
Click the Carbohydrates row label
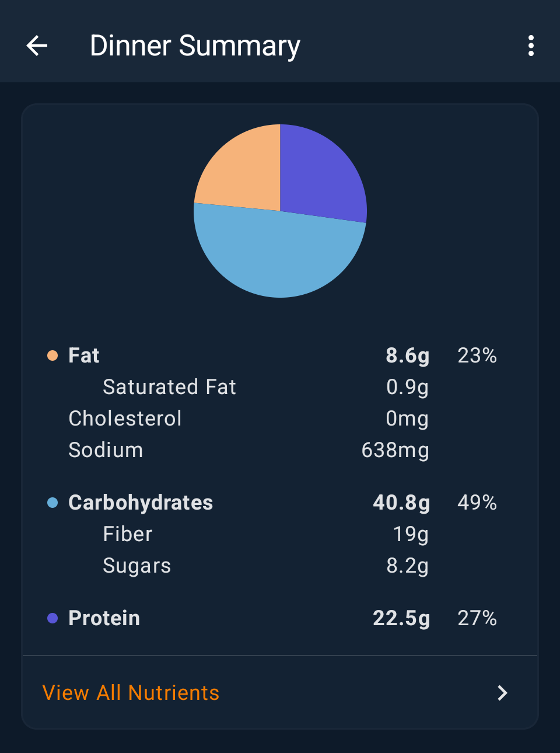[141, 503]
